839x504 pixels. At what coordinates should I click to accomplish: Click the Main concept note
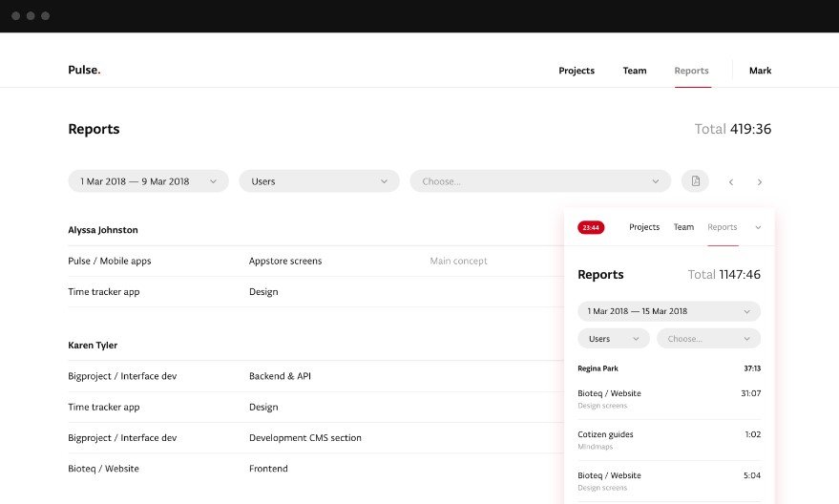tap(458, 262)
